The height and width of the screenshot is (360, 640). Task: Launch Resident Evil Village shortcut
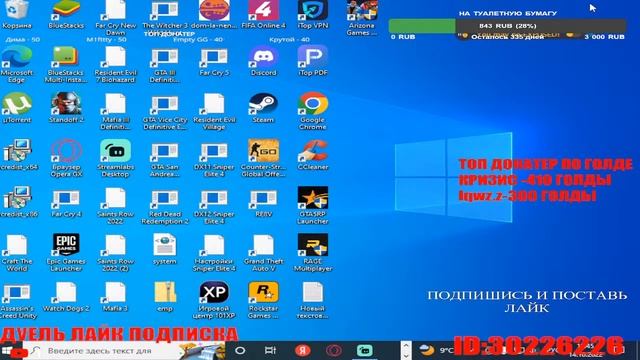pyautogui.click(x=214, y=111)
